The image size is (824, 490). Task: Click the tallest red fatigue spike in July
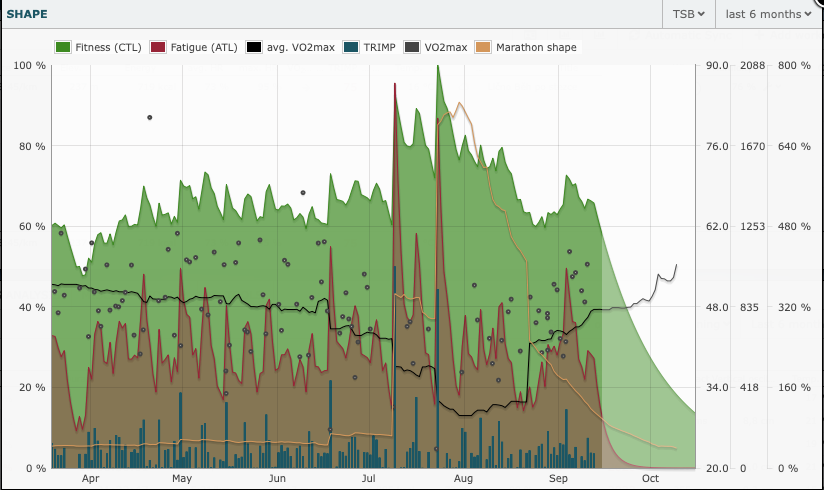coord(395,84)
